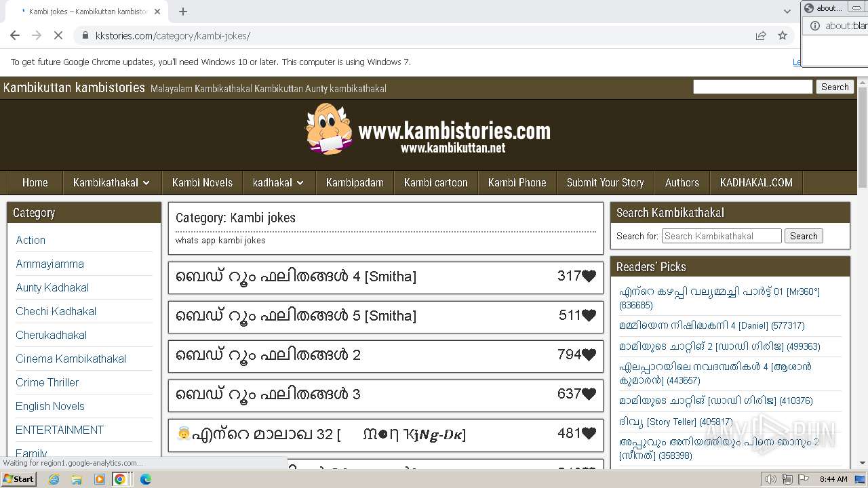Expand the kadhakal dropdown menu
The width and height of the screenshot is (868, 488).
point(278,182)
